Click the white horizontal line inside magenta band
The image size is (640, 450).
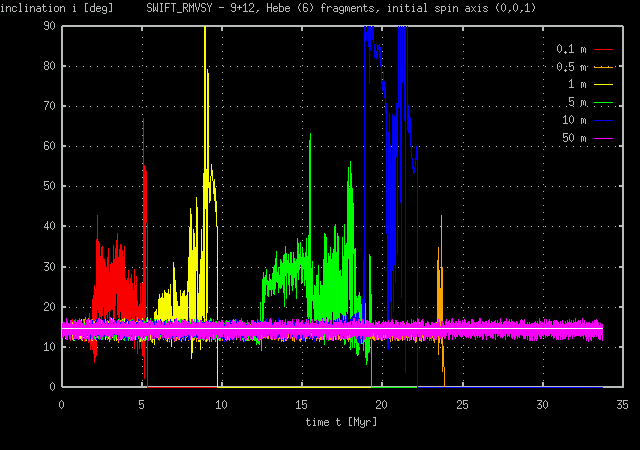pyautogui.click(x=332, y=328)
